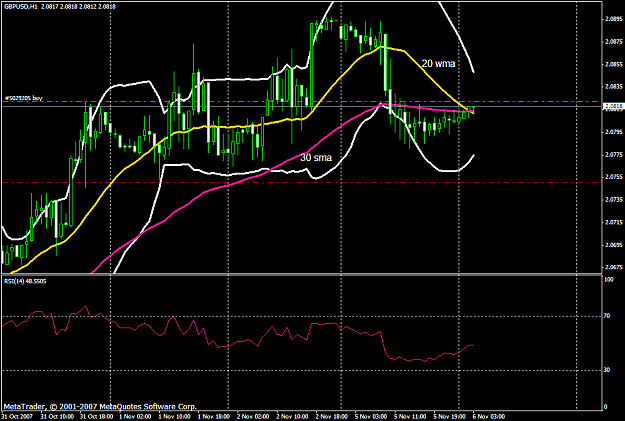Select the green dashed buy order line
The width and height of the screenshot is (625, 421).
(x=301, y=102)
